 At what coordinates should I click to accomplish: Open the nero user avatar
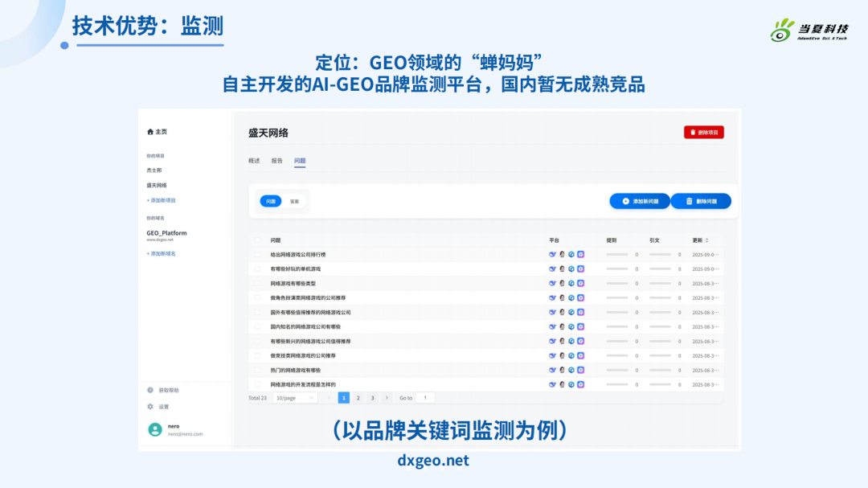click(x=155, y=429)
